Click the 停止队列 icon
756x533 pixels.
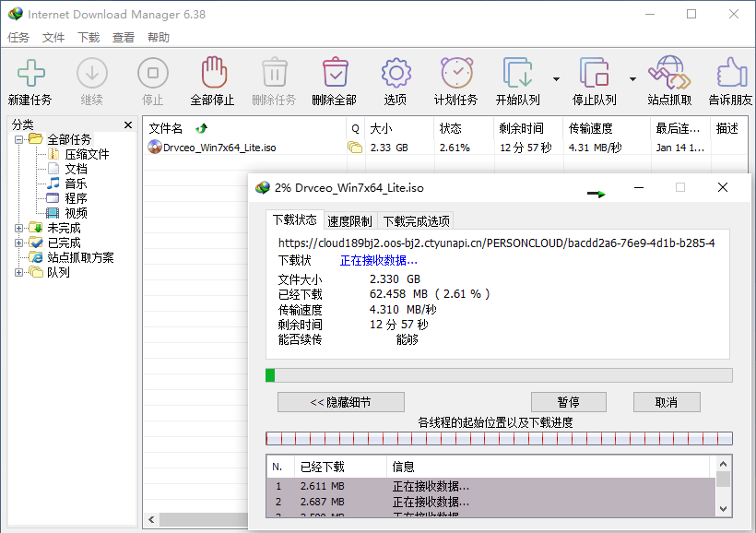point(594,73)
